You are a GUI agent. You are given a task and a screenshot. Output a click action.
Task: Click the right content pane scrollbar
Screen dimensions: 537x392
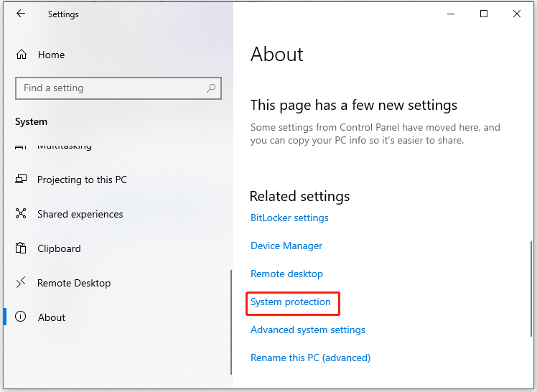(531, 289)
